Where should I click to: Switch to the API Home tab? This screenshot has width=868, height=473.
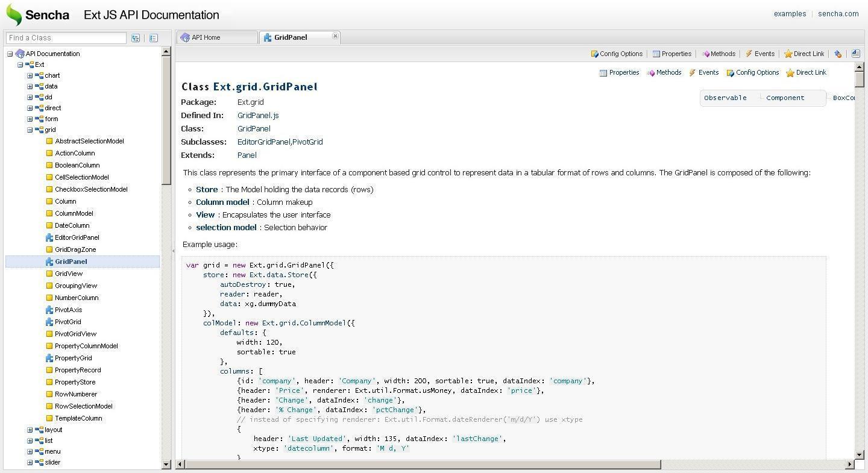tap(217, 37)
